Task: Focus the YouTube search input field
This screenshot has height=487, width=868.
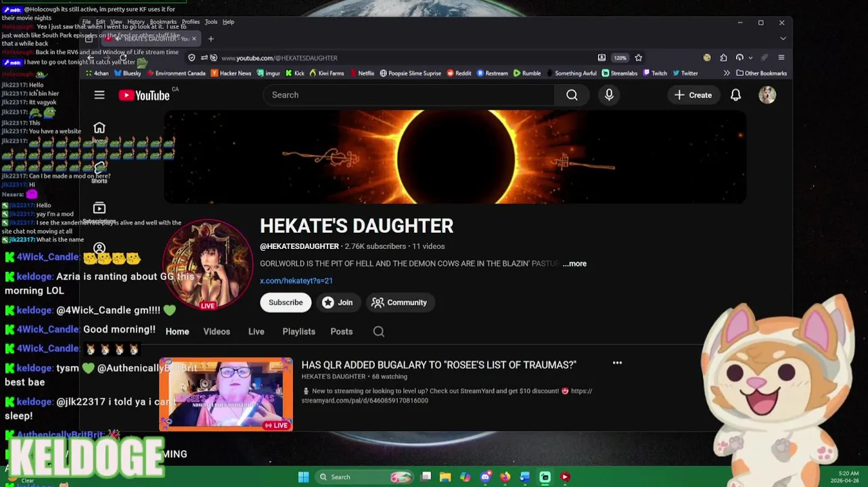Action: pos(409,95)
